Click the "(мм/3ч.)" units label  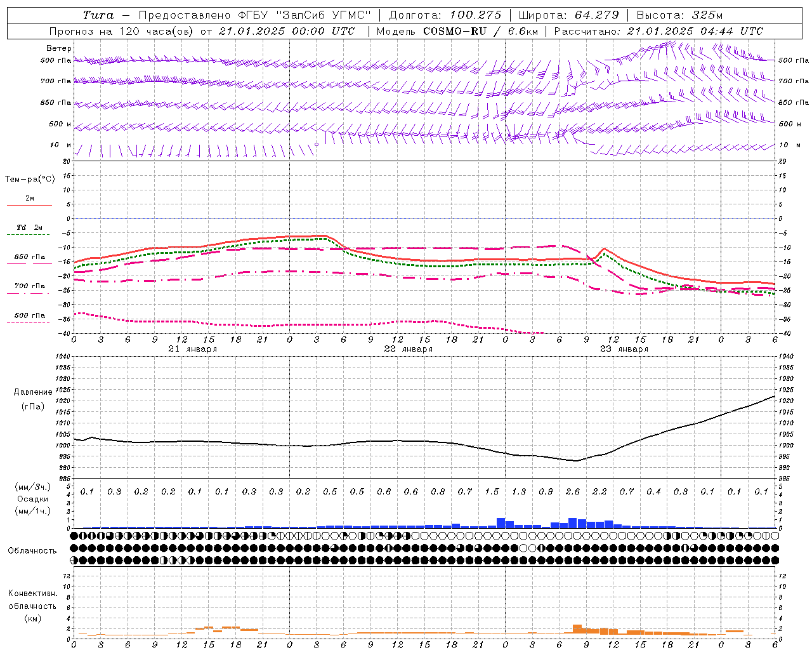(x=32, y=487)
